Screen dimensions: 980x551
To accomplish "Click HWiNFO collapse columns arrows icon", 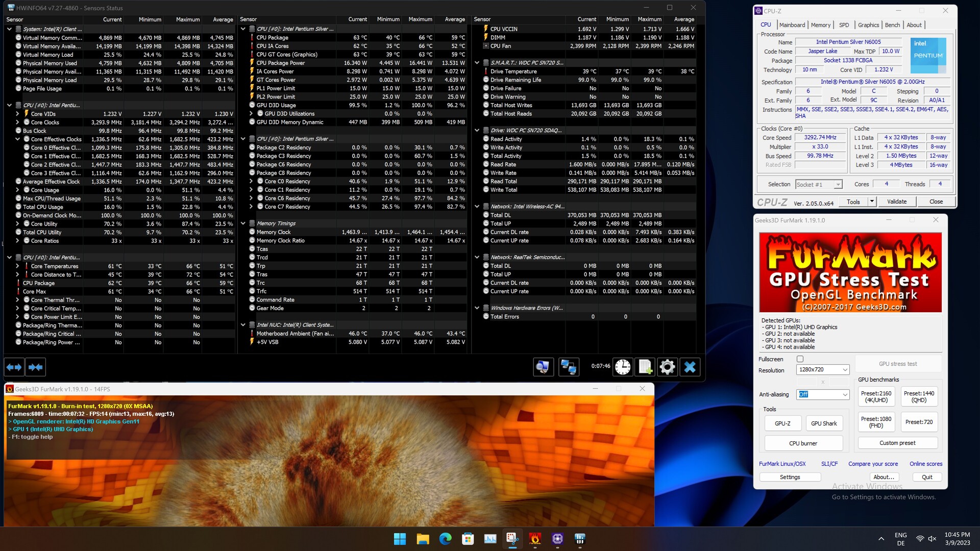I will click(36, 367).
